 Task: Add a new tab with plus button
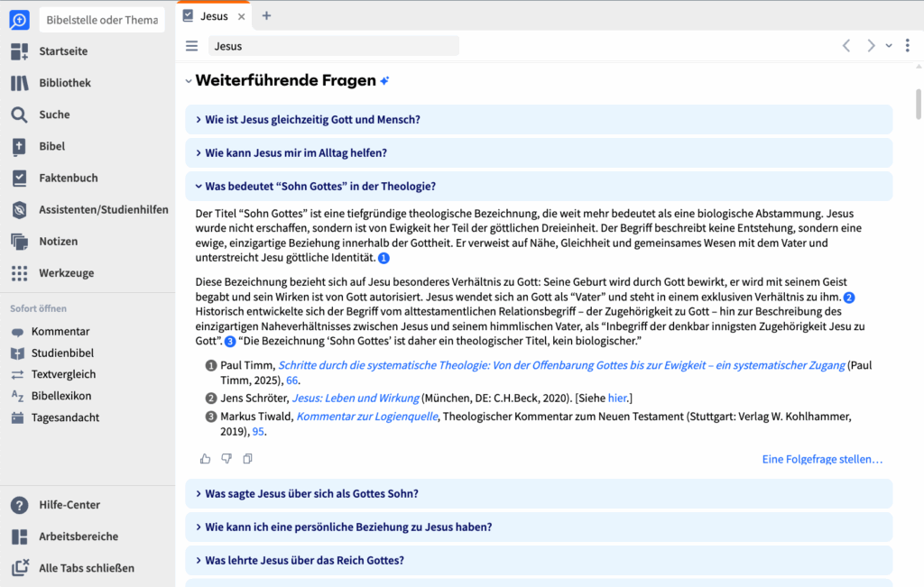(266, 15)
